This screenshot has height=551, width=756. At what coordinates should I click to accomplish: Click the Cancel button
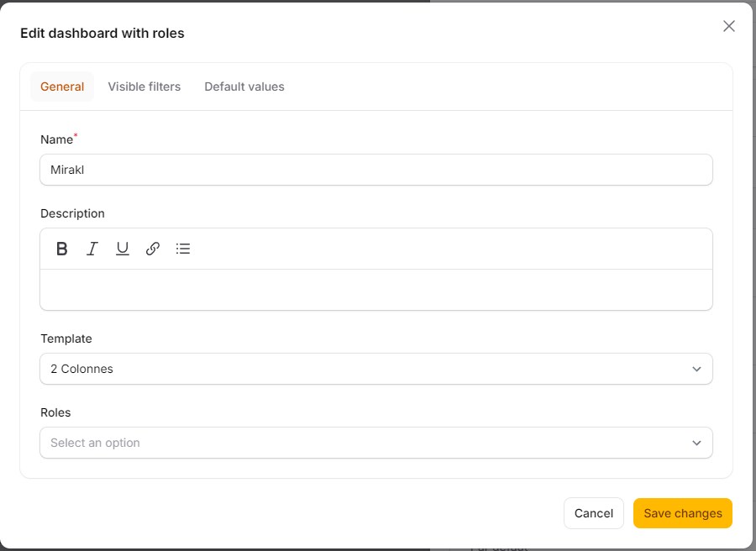pos(593,513)
